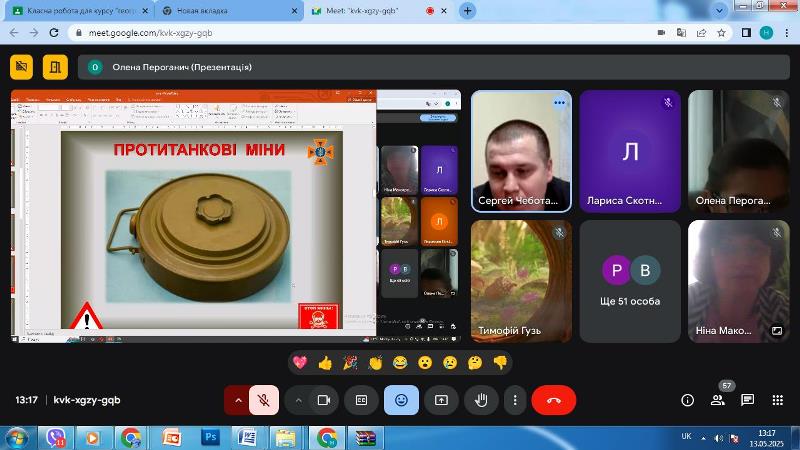Unmute the microphone in Meet
The width and height of the screenshot is (800, 450).
point(265,400)
